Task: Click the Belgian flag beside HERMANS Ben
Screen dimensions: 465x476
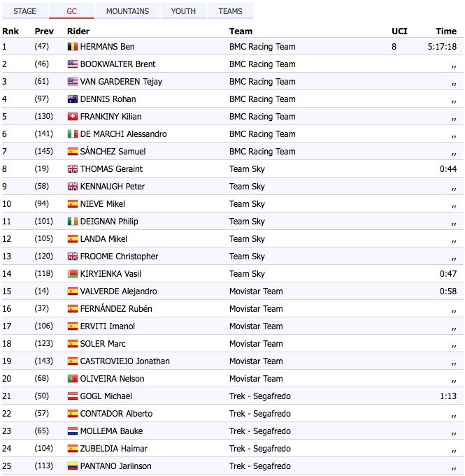Action: pos(72,46)
